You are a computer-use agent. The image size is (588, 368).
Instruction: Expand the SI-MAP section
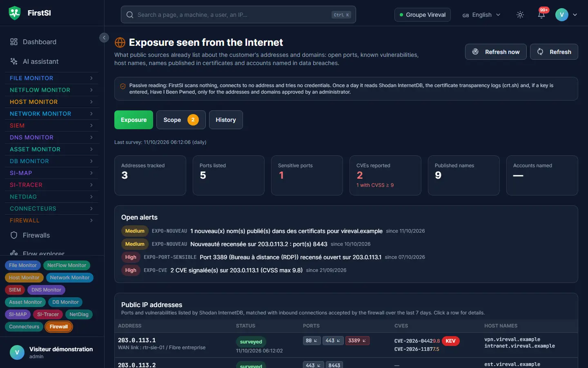coord(51,173)
